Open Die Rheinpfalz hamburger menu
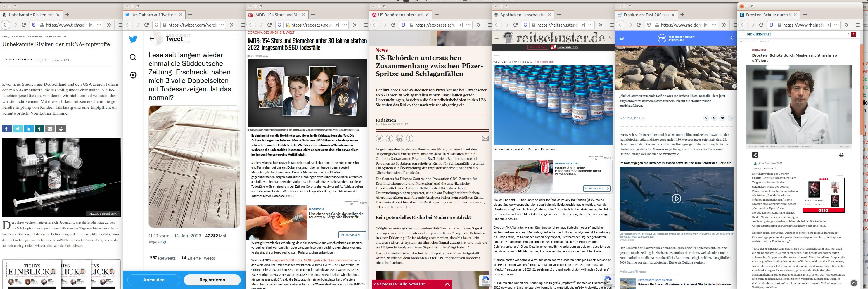This screenshot has width=868, height=289. pyautogui.click(x=742, y=34)
